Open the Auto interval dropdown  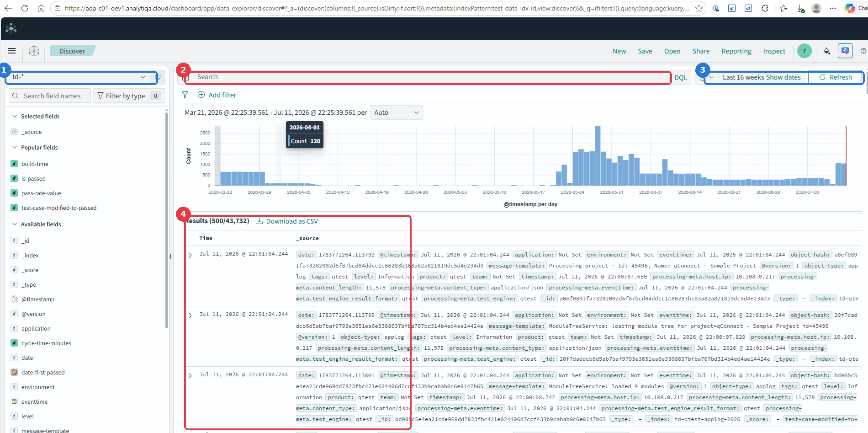point(396,112)
